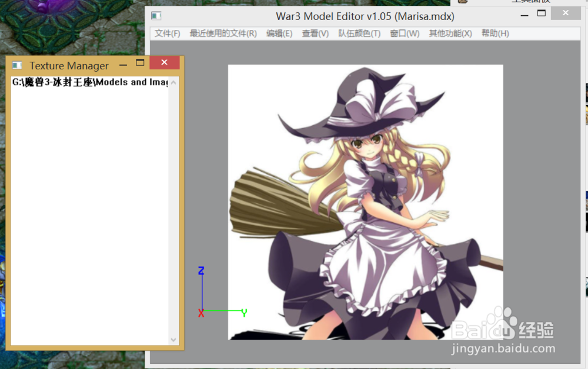Select the G:\魔兽3-冰封王座 texture path entry
The width and height of the screenshot is (588, 369).
click(90, 82)
